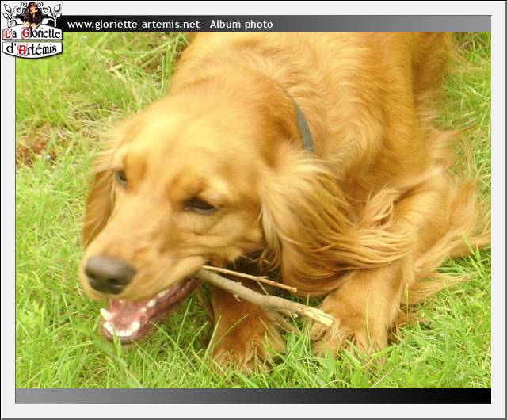Viewport: 507px width, 420px height.
Task: Open the www.gloriette-artemis.net link in header
Action: coord(133,25)
